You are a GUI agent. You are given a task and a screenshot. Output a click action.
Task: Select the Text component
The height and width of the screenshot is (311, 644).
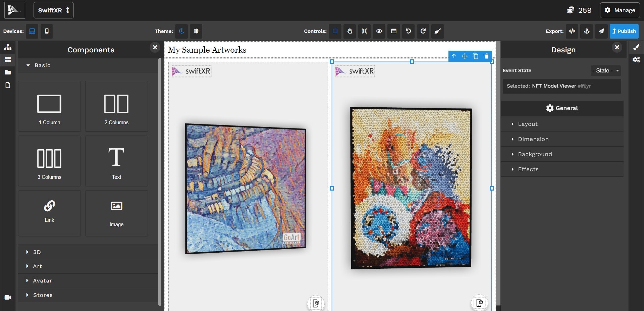(x=116, y=161)
